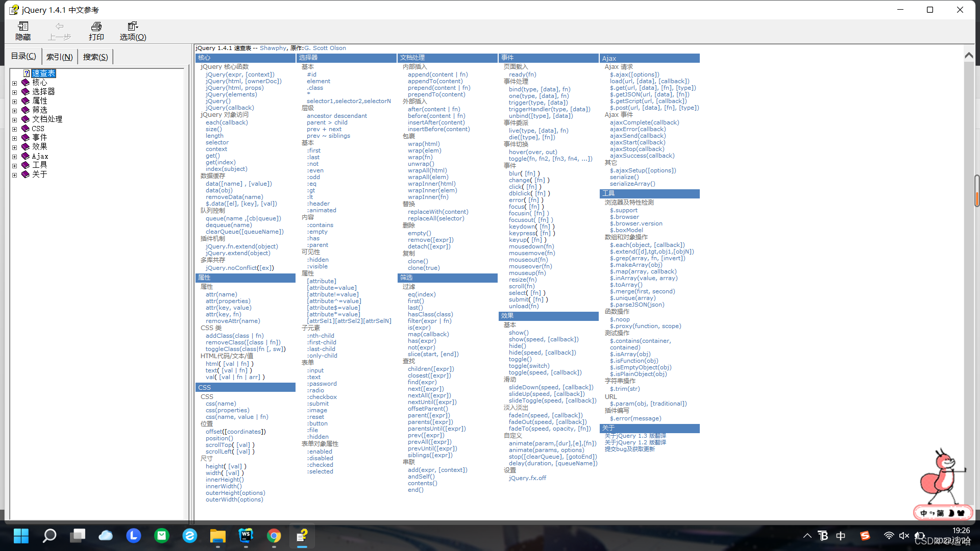
Task: Open the 选项(O) options toolbar icon
Action: click(133, 31)
